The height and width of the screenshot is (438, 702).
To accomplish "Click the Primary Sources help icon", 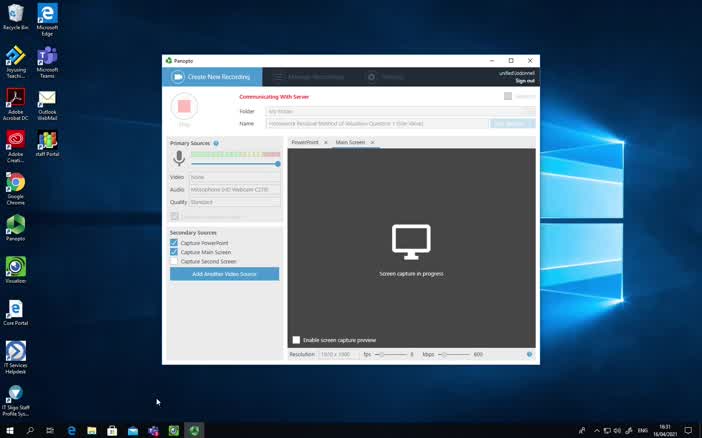I will [216, 143].
